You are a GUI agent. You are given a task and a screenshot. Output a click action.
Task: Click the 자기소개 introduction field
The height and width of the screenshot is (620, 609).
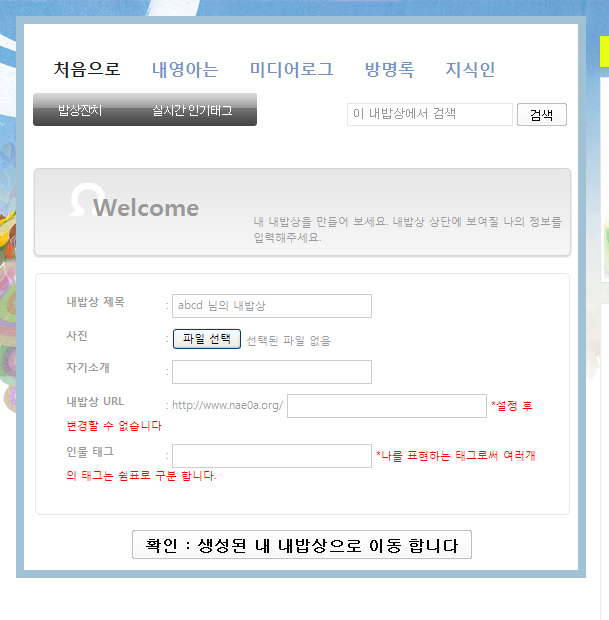coord(272,372)
